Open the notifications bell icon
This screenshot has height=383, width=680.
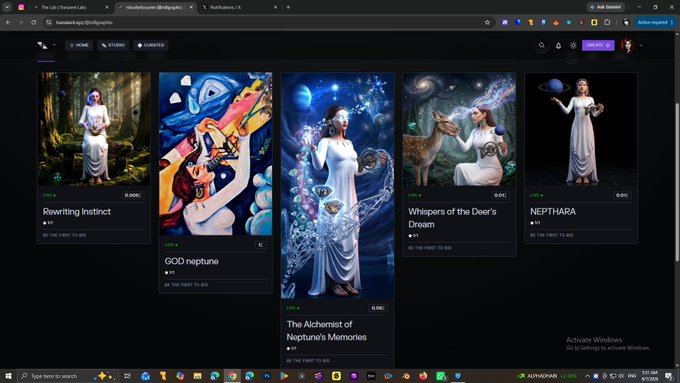pyautogui.click(x=559, y=46)
